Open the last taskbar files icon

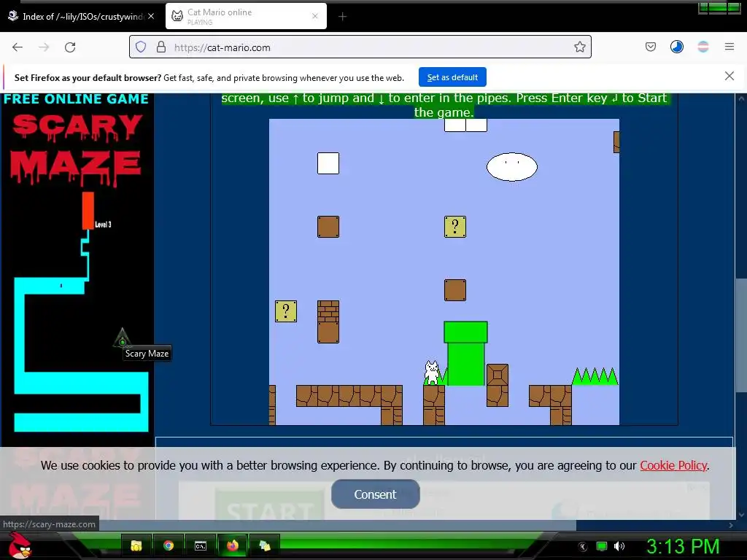(x=264, y=545)
